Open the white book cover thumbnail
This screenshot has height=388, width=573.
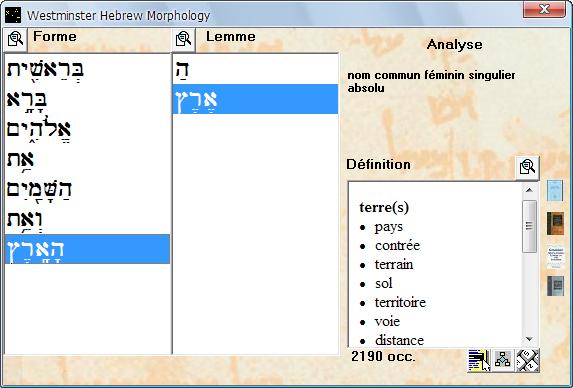(x=555, y=257)
